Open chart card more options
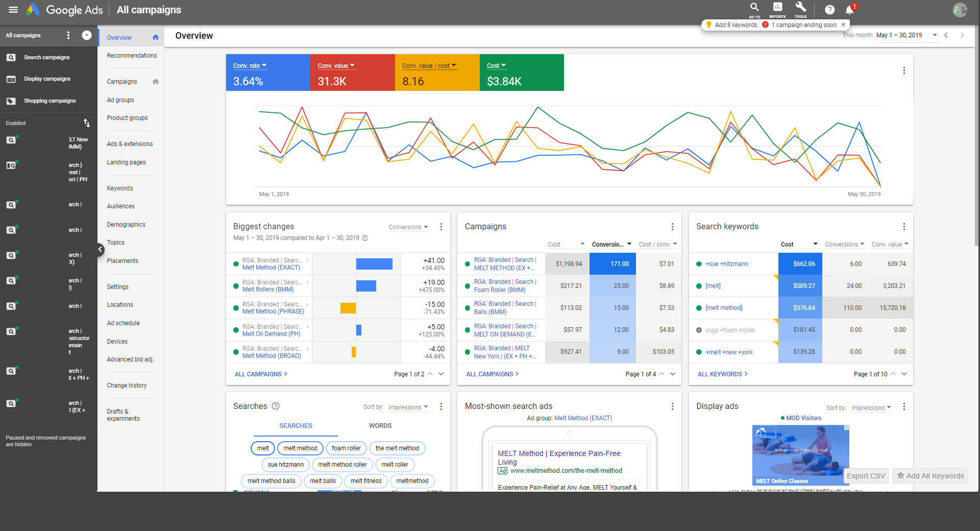This screenshot has width=980, height=531. (904, 70)
